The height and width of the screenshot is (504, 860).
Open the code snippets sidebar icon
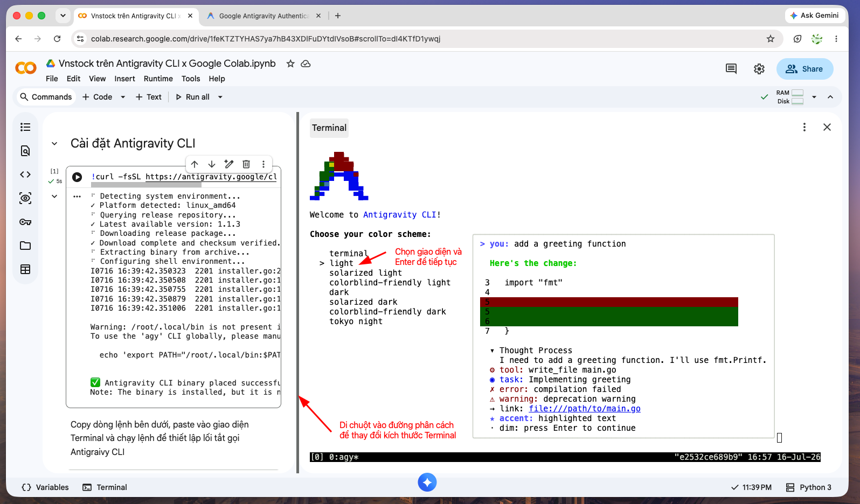click(x=25, y=174)
